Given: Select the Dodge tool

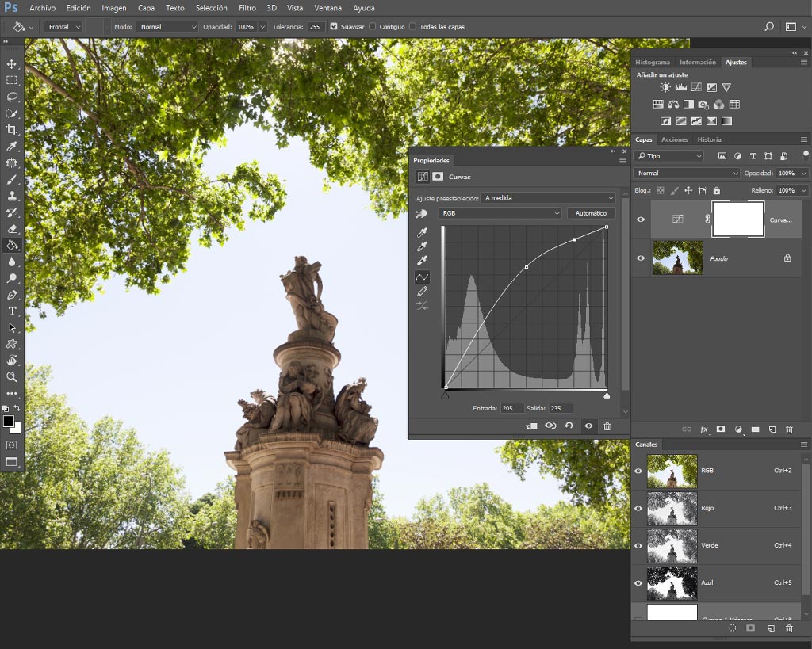Looking at the screenshot, I should tap(11, 278).
